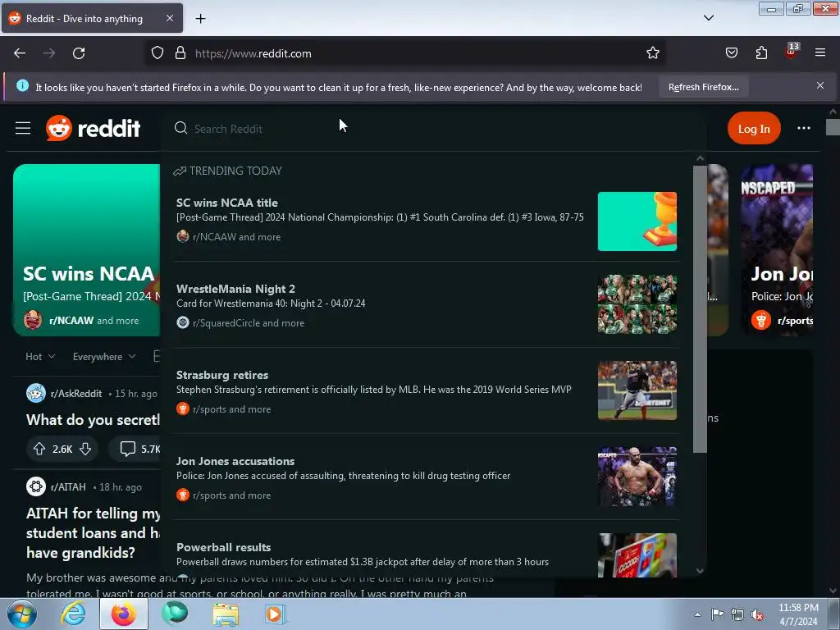
Task: Open the list all tabs dropdown
Action: [x=708, y=18]
